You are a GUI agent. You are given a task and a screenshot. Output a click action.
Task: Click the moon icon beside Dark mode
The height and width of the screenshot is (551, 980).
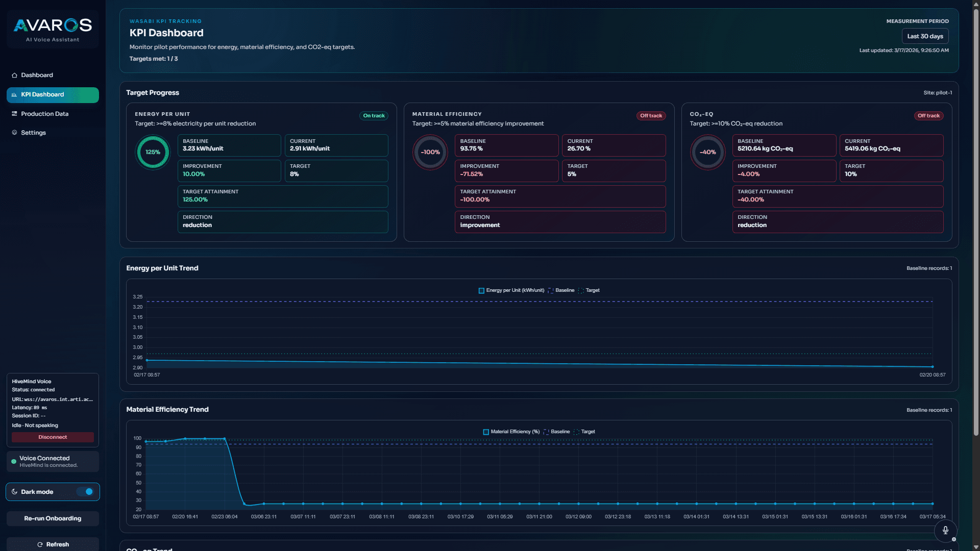coord(14,492)
